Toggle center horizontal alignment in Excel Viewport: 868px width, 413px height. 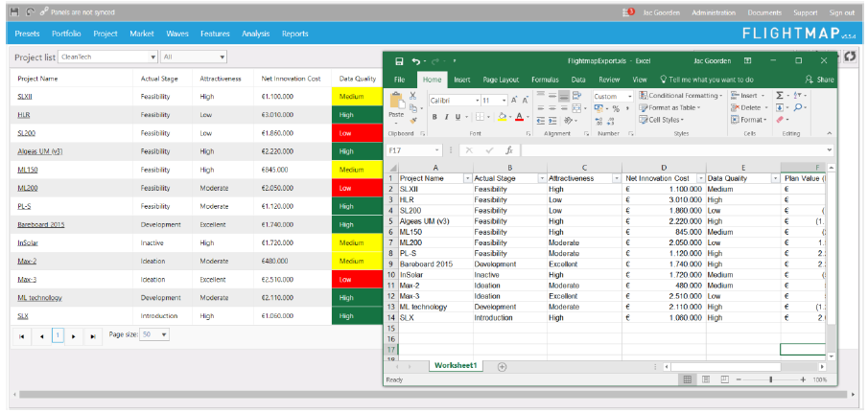552,108
